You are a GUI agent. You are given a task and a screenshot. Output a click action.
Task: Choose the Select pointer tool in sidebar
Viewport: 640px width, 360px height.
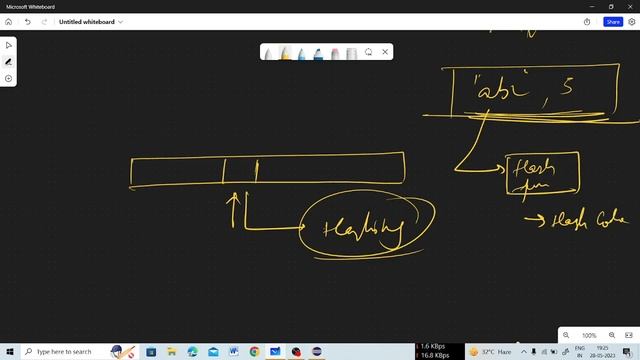click(9, 45)
